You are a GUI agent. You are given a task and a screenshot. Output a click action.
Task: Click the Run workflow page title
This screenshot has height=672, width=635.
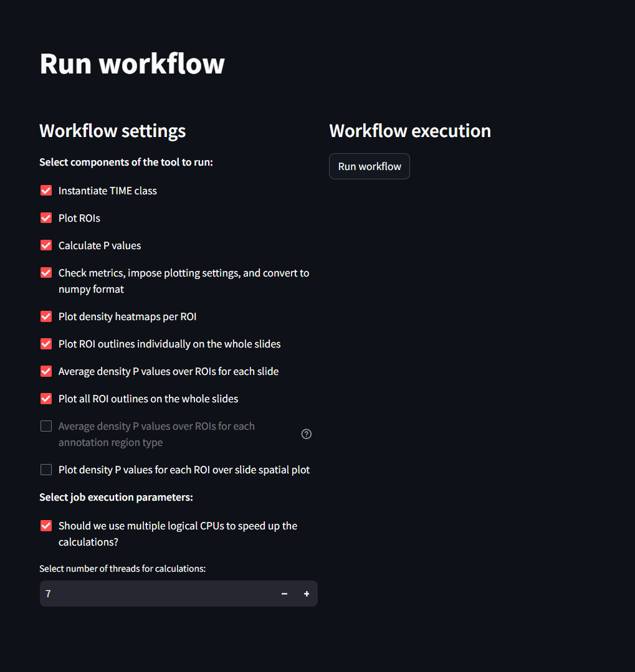coord(132,64)
